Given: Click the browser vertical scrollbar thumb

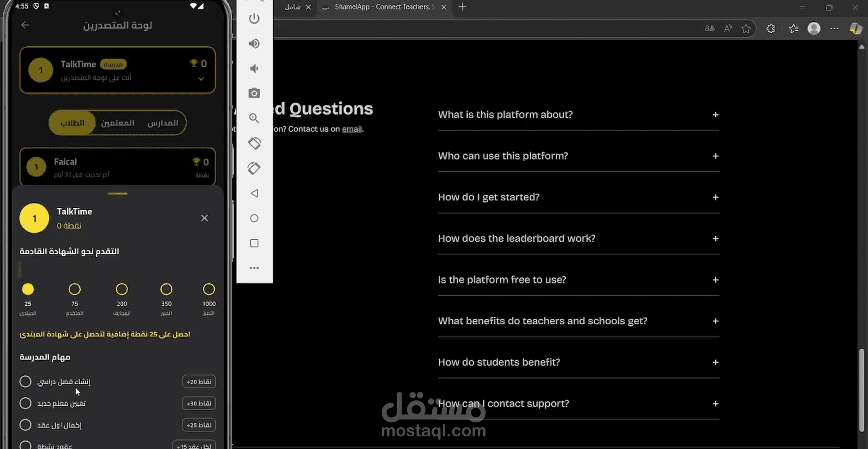Looking at the screenshot, I should (862, 390).
